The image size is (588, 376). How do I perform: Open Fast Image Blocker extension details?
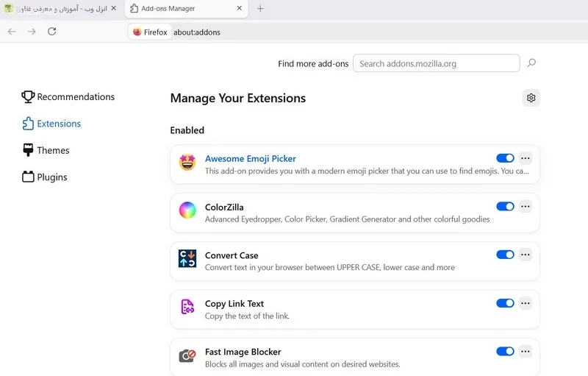[243, 352]
